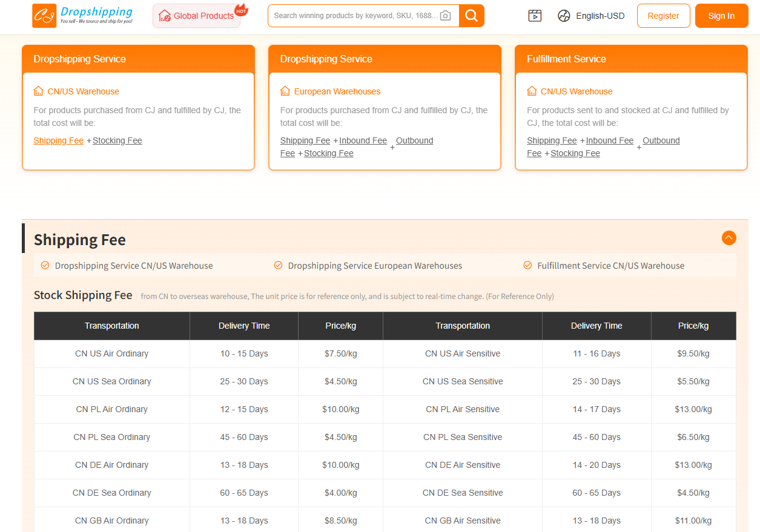This screenshot has height=532, width=760.
Task: Click the CJ Dropshipping logo
Action: [x=82, y=15]
